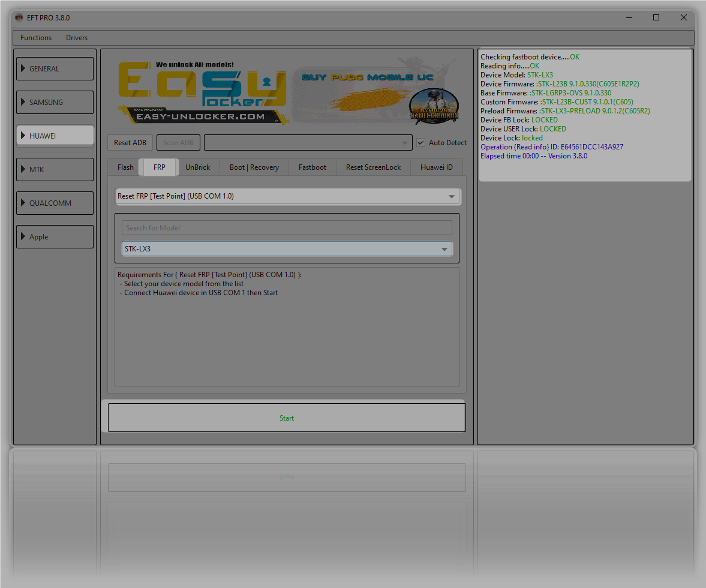
Task: Switch to the FRP tab
Action: 160,167
